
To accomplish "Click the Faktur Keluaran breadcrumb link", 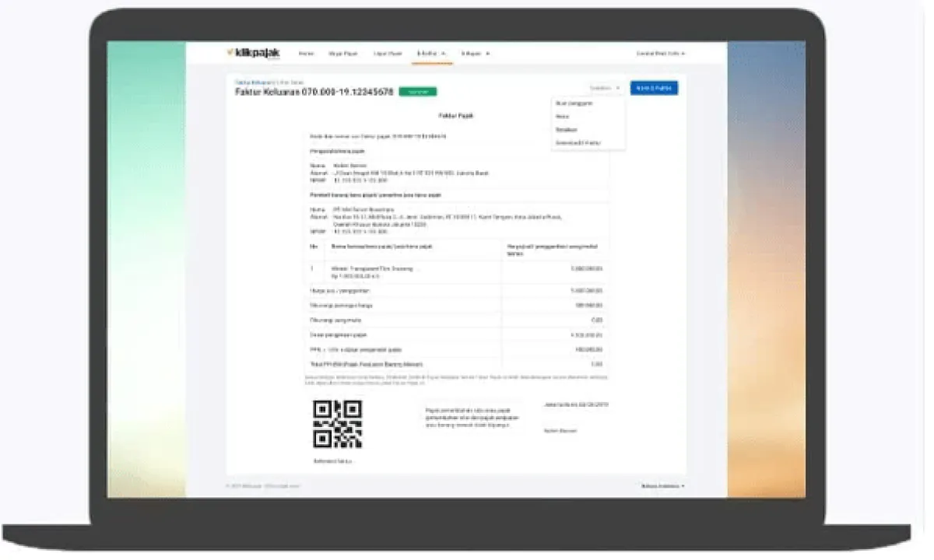I will click(250, 82).
